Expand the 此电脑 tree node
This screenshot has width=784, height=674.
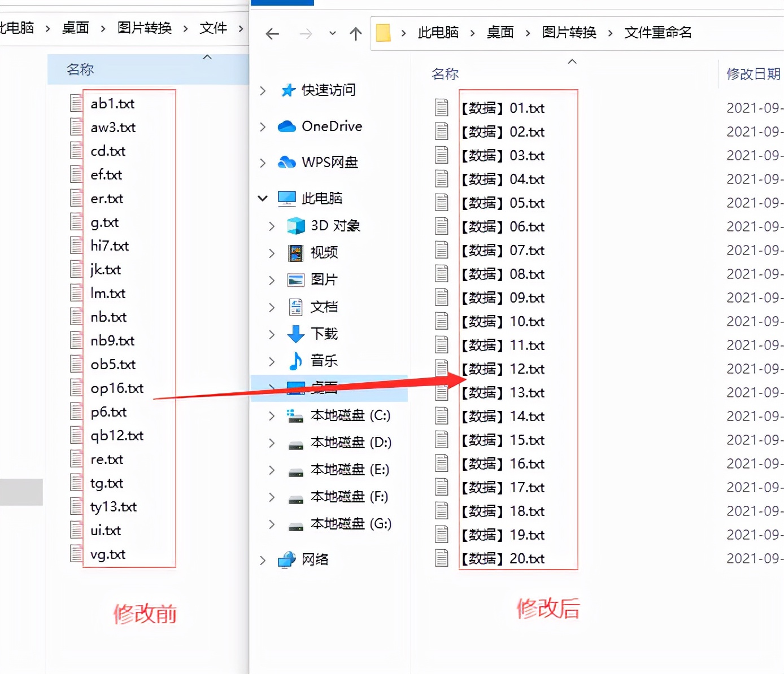262,198
